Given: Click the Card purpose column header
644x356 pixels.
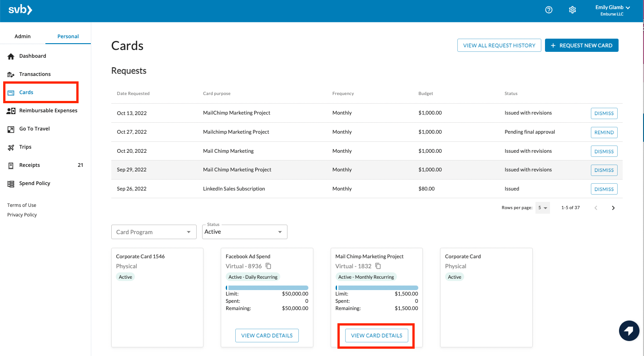Looking at the screenshot, I should 217,94.
